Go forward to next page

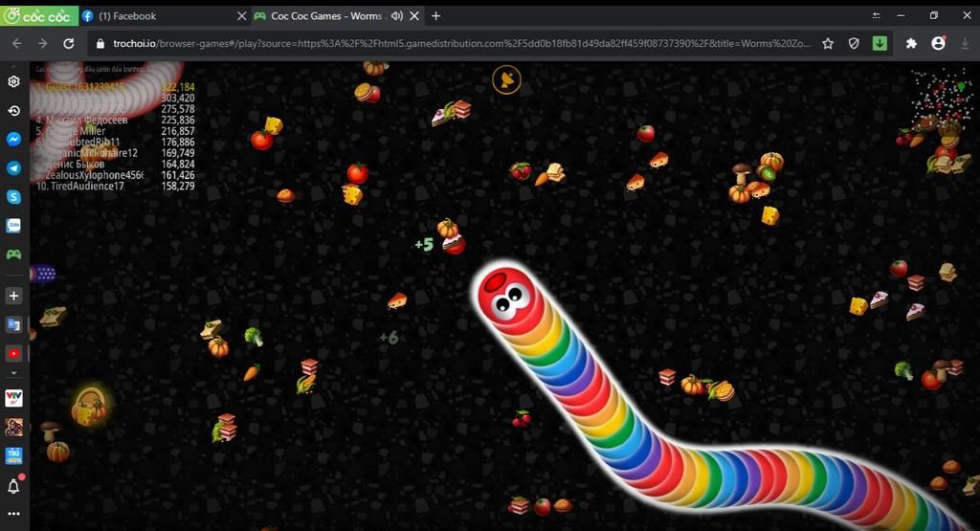pyautogui.click(x=42, y=43)
